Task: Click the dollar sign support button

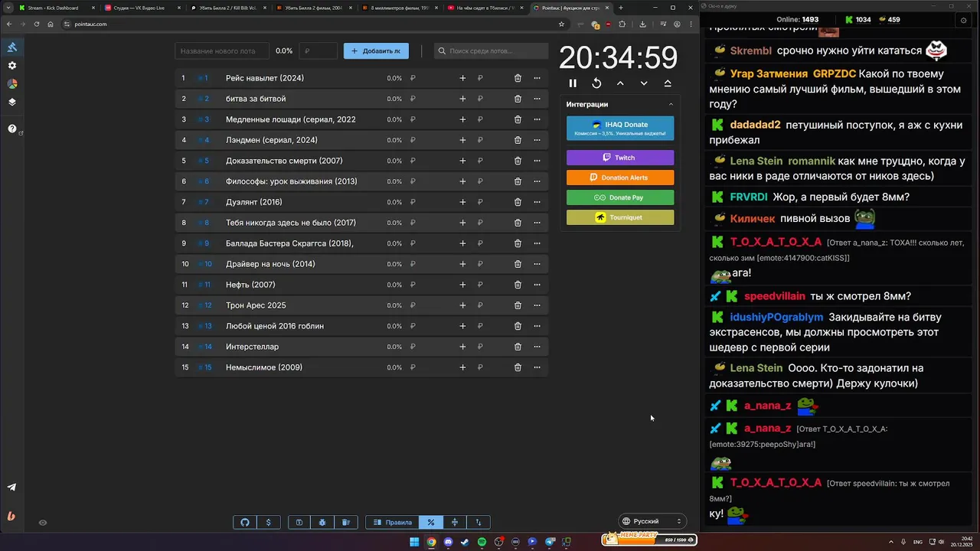Action: pos(268,523)
